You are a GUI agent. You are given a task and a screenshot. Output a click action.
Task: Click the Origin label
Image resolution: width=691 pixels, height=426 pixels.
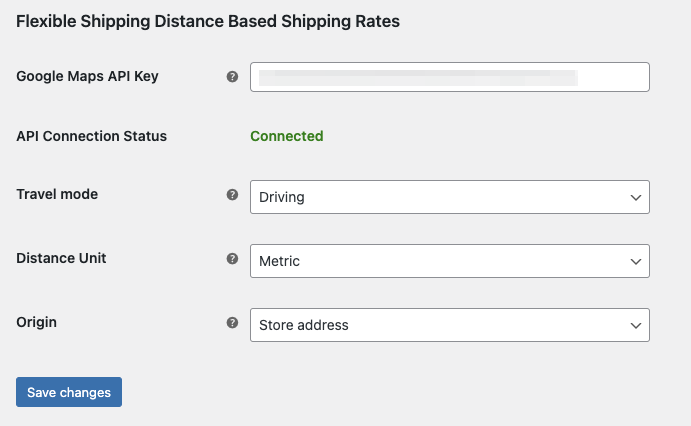[37, 322]
